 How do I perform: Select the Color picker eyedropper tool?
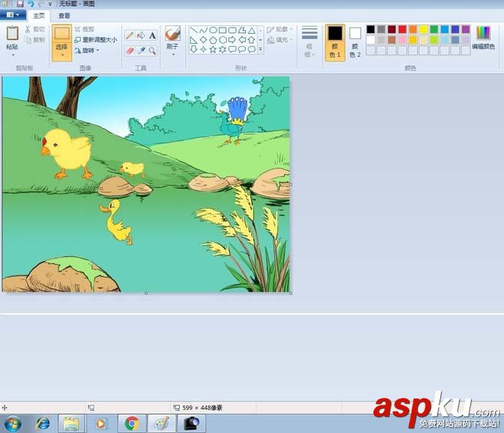coord(141,51)
